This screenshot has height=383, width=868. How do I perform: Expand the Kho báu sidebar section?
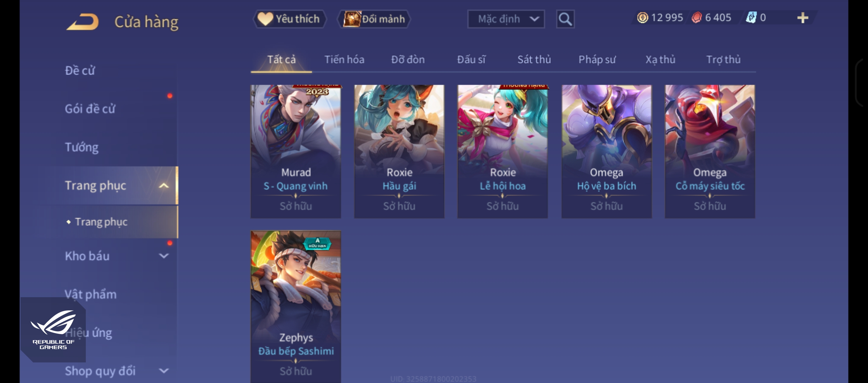click(x=164, y=256)
